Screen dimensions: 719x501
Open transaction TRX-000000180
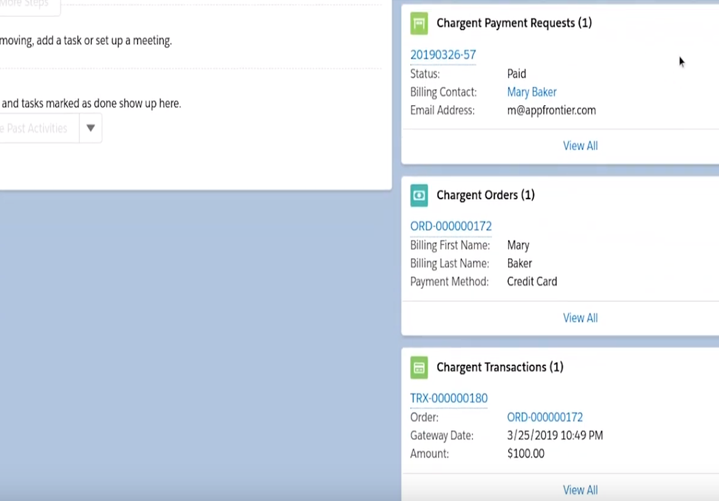tap(448, 398)
